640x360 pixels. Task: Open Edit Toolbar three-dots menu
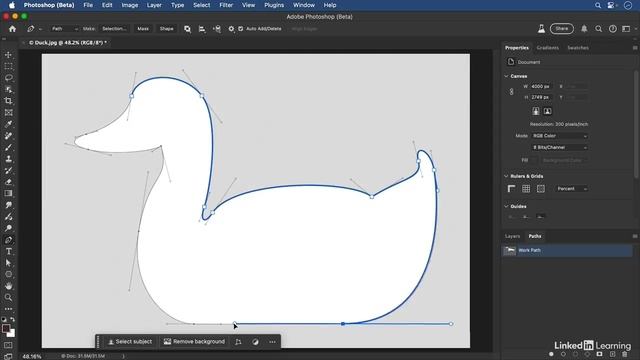[8, 309]
